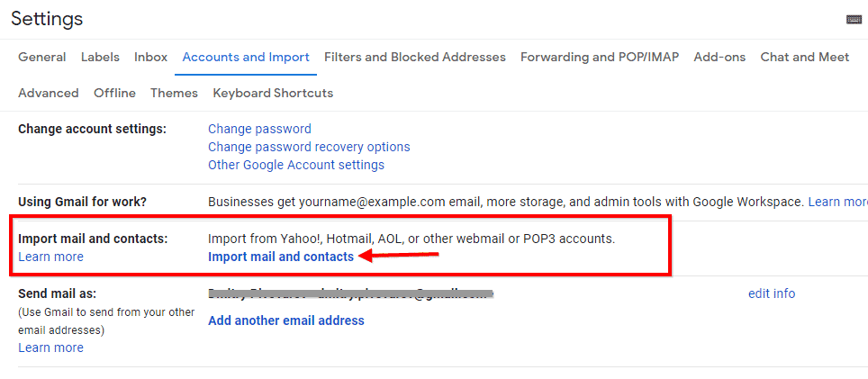Click the Change password link
868x379 pixels.
tap(259, 129)
